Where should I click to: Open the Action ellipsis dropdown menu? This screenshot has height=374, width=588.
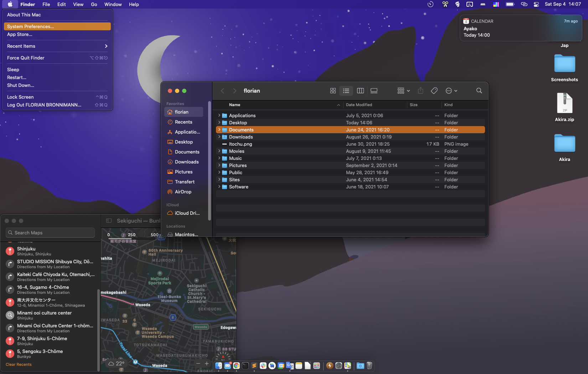pos(451,91)
